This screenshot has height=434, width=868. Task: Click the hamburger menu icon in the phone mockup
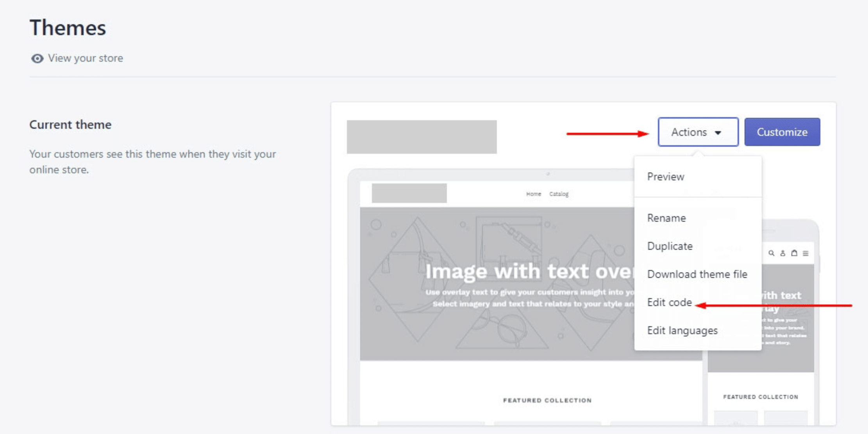[805, 253]
